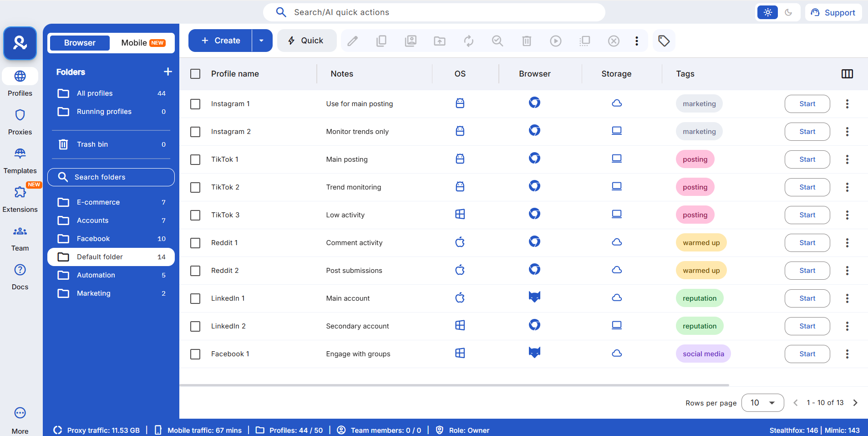Add a new folder with plus icon
The width and height of the screenshot is (868, 436).
click(x=168, y=72)
